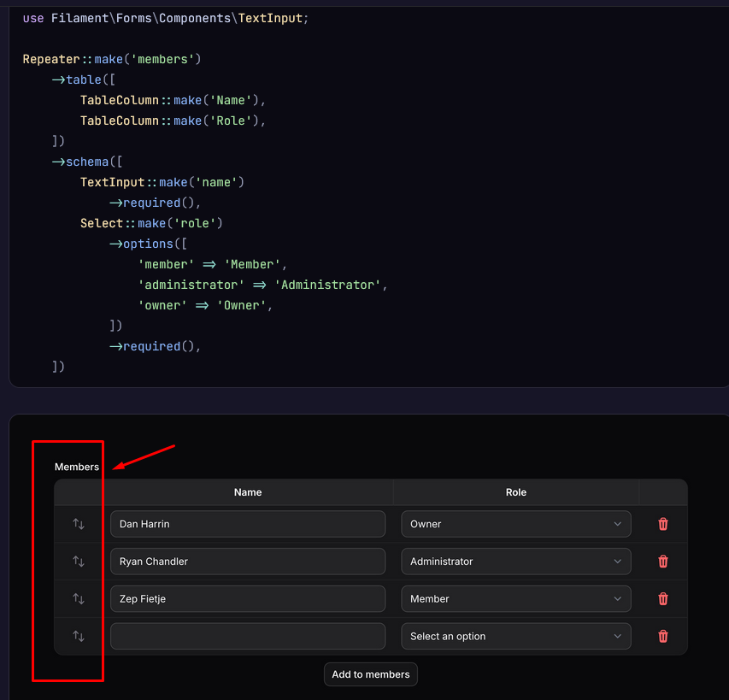The height and width of the screenshot is (700, 729).
Task: Click the Add to members button
Action: pyautogui.click(x=371, y=674)
